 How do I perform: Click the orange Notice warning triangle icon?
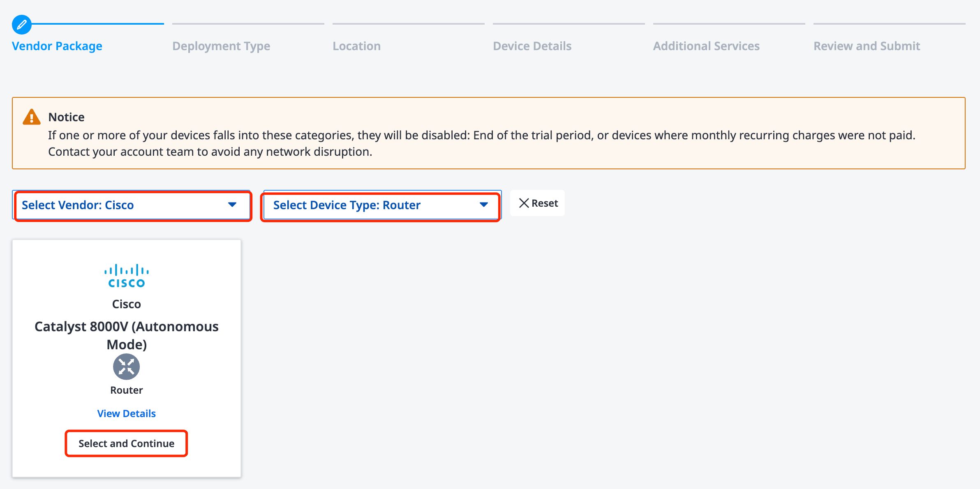(x=32, y=117)
